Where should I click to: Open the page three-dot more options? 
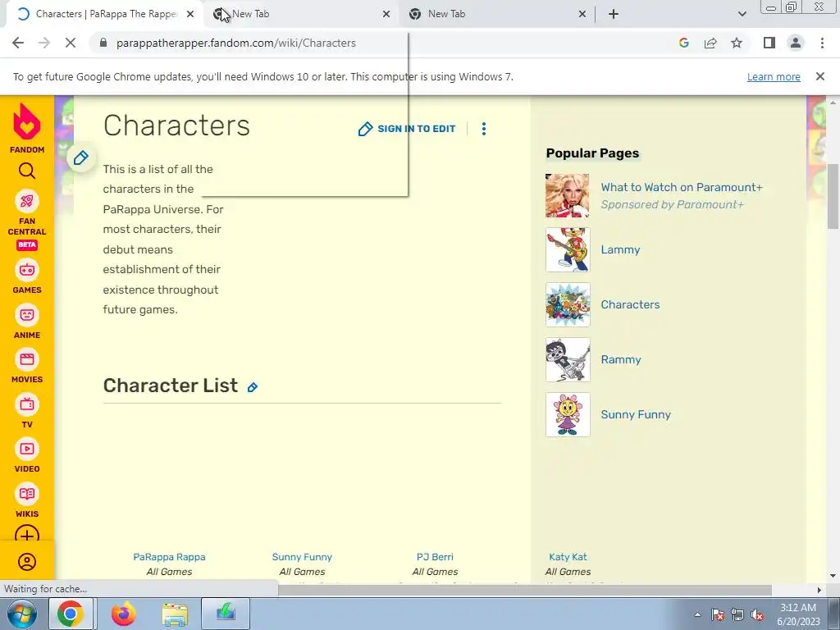pos(484,129)
